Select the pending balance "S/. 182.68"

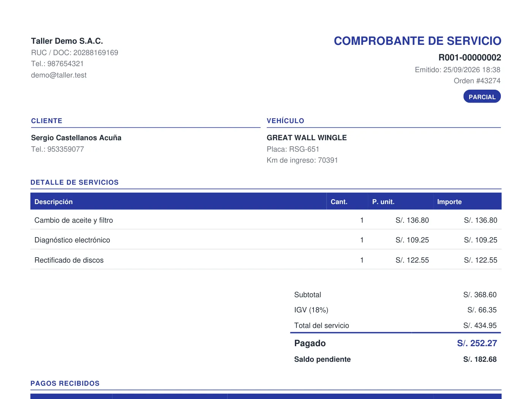pos(480,359)
